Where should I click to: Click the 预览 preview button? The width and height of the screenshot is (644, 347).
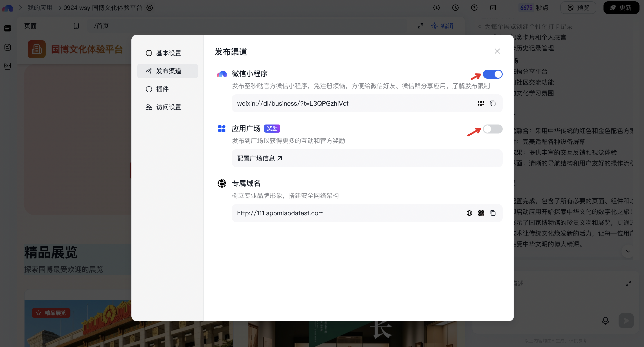(578, 8)
